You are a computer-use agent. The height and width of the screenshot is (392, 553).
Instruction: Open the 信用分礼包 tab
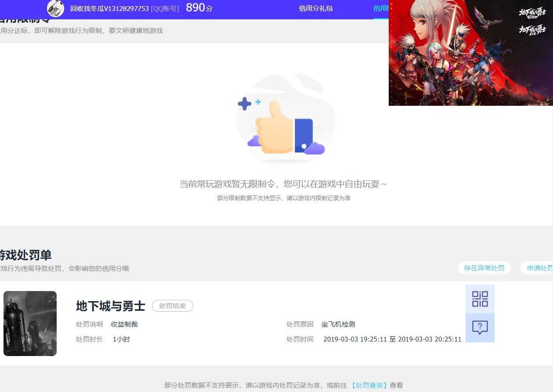coord(316,8)
